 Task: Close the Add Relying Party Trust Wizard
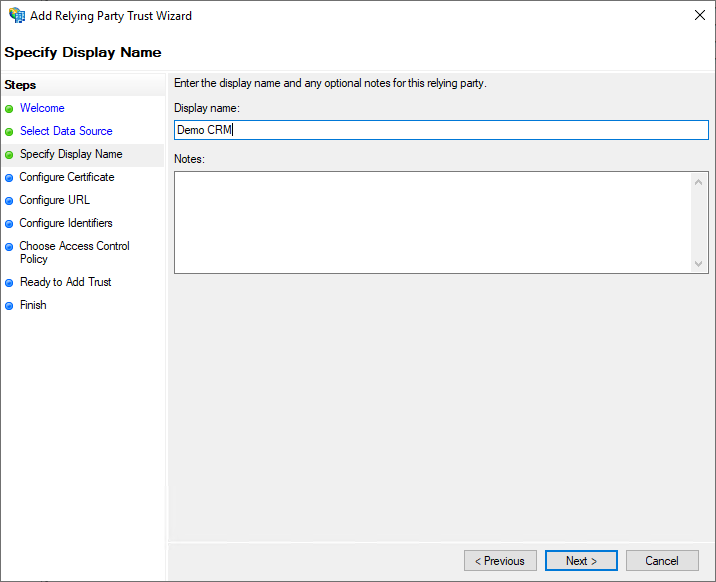pos(696,16)
